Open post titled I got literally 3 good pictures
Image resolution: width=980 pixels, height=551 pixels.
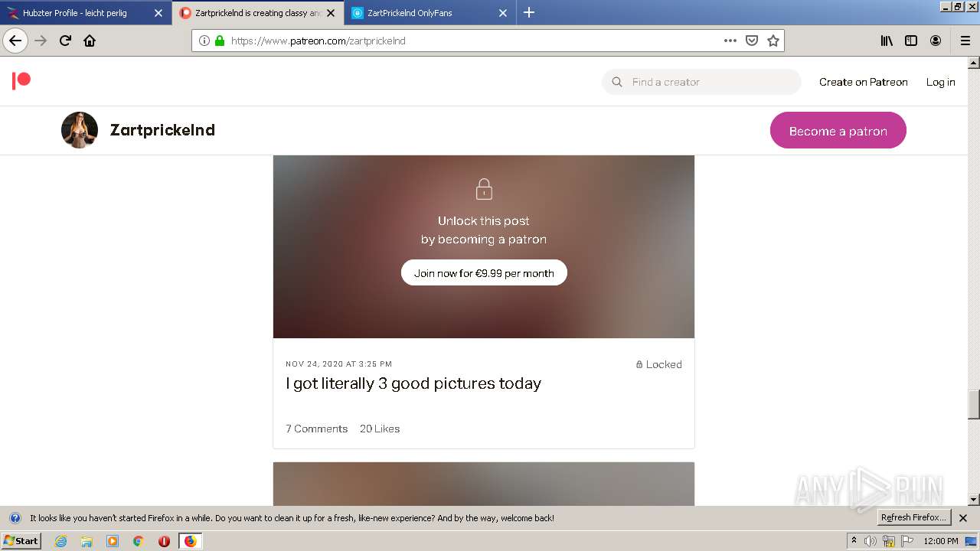tap(413, 383)
